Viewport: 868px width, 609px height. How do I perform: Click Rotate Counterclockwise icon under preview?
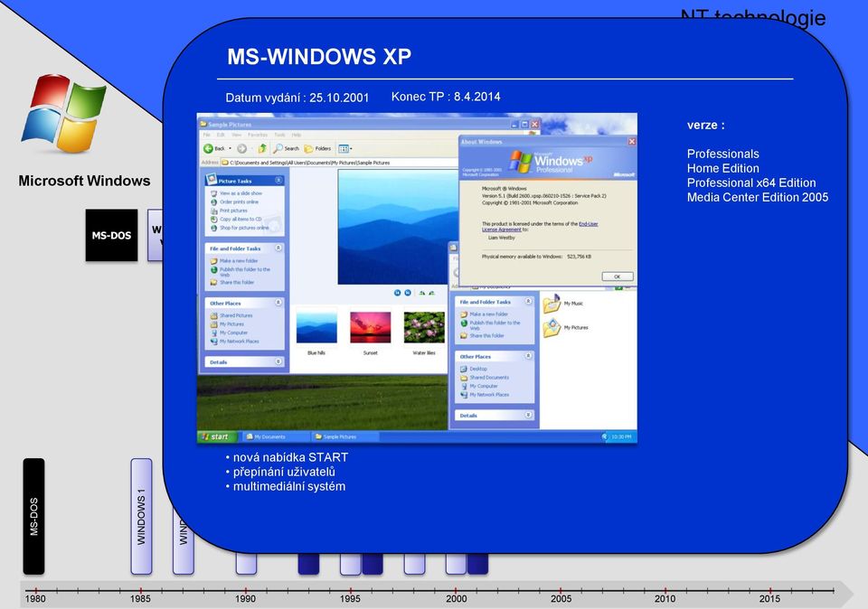pos(432,293)
